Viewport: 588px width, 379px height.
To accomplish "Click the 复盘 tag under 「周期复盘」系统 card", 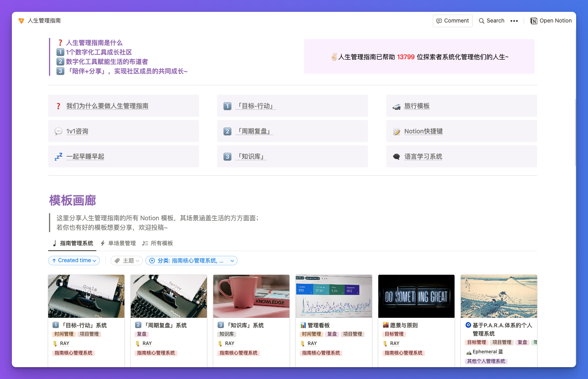I will (x=142, y=334).
